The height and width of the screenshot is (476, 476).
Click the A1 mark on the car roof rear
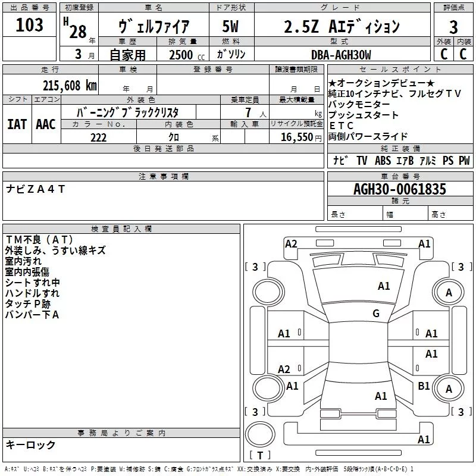(x=381, y=396)
